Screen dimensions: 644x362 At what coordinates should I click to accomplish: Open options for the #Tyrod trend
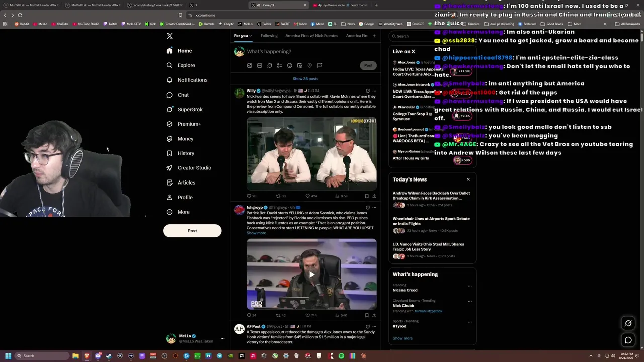pos(470,321)
